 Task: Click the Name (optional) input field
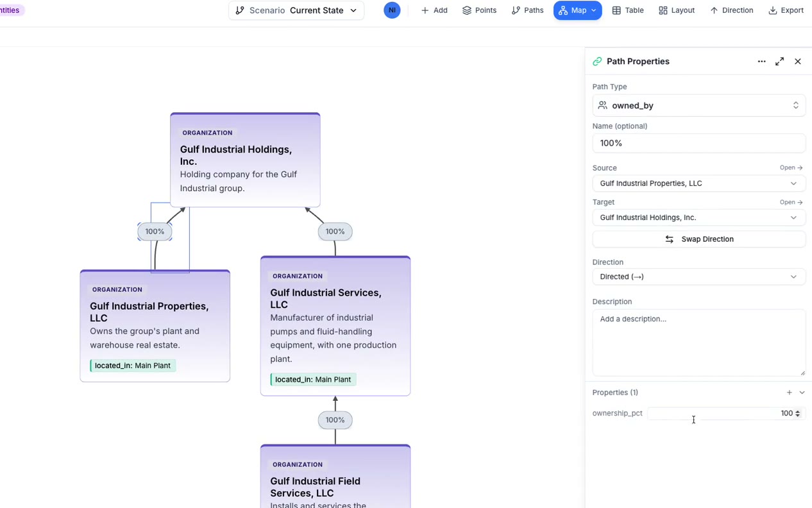[x=698, y=143]
